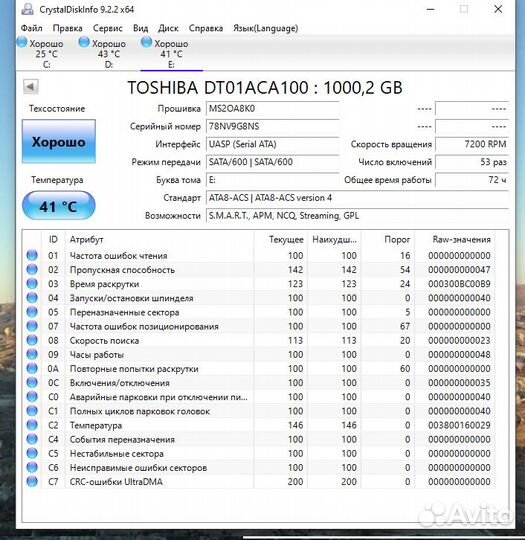Screen dimensions: 525x540
Task: Click status orb for Пропускная способность
Action: coord(32,269)
